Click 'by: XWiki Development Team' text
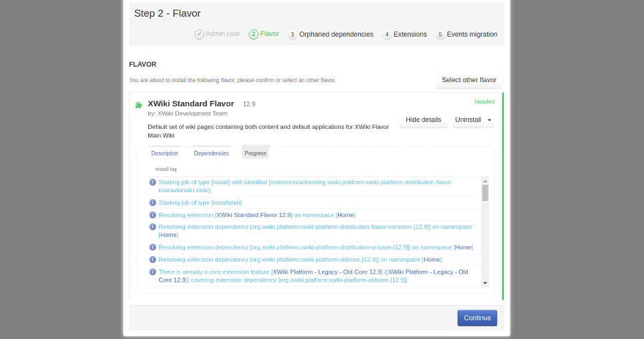644x339 pixels. point(187,113)
